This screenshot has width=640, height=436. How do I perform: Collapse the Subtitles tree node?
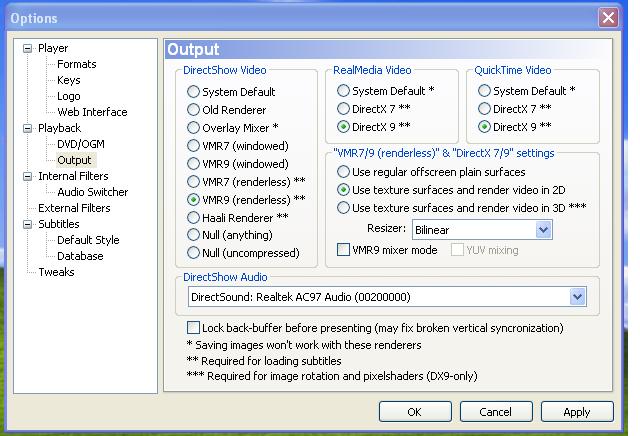[x=27, y=225]
